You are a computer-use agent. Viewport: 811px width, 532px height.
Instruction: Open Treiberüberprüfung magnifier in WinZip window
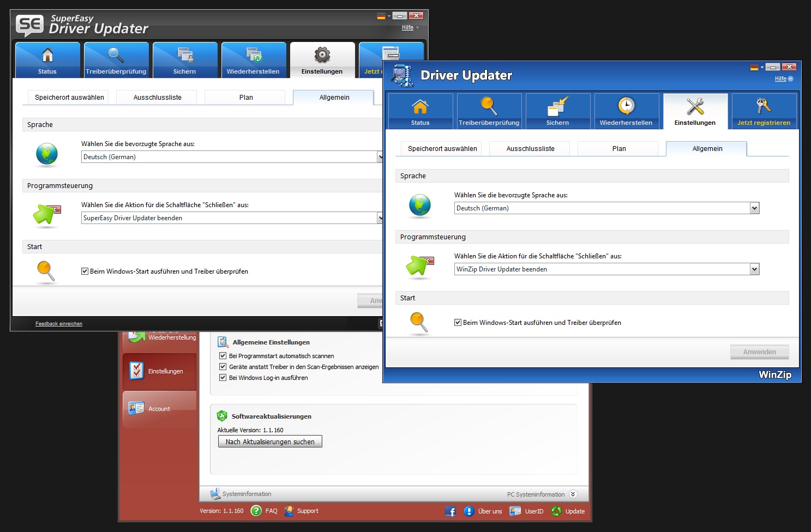(x=489, y=106)
